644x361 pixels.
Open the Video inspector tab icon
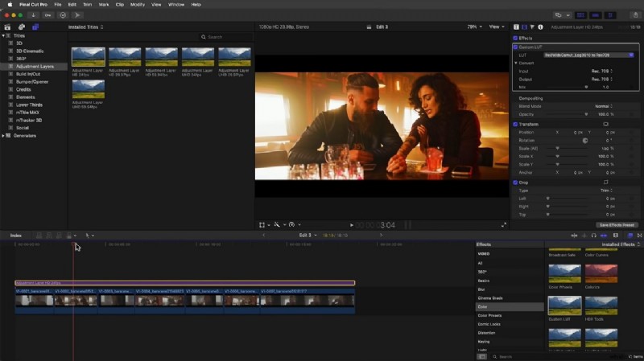[x=525, y=27]
